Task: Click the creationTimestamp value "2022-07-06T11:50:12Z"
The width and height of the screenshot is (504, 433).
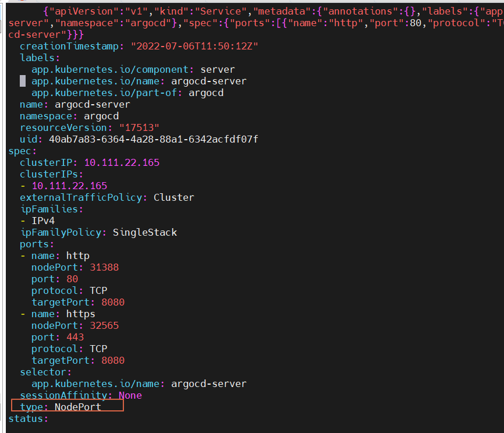Action: pyautogui.click(x=194, y=47)
